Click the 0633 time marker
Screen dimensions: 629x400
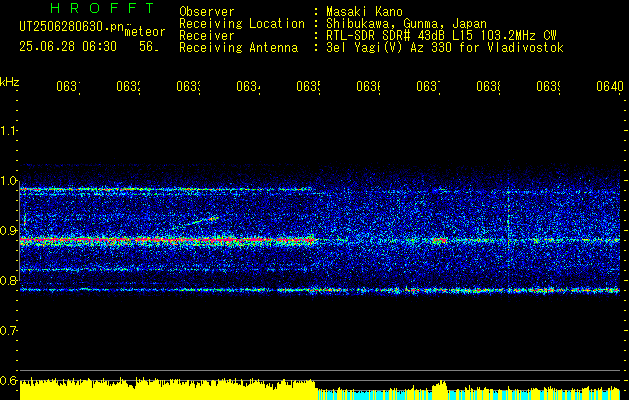pyautogui.click(x=189, y=87)
